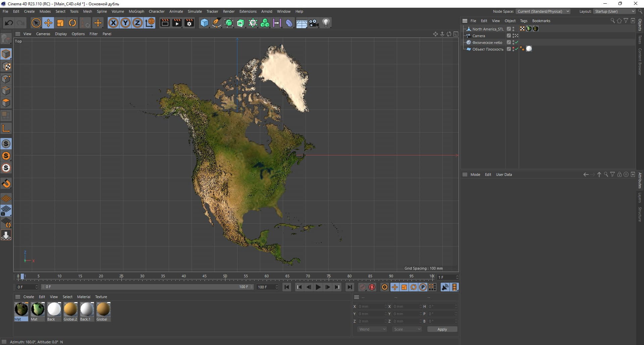The height and width of the screenshot is (345, 644).
Task: Open Edit Render Settings gear clapperboard
Action: point(189,23)
